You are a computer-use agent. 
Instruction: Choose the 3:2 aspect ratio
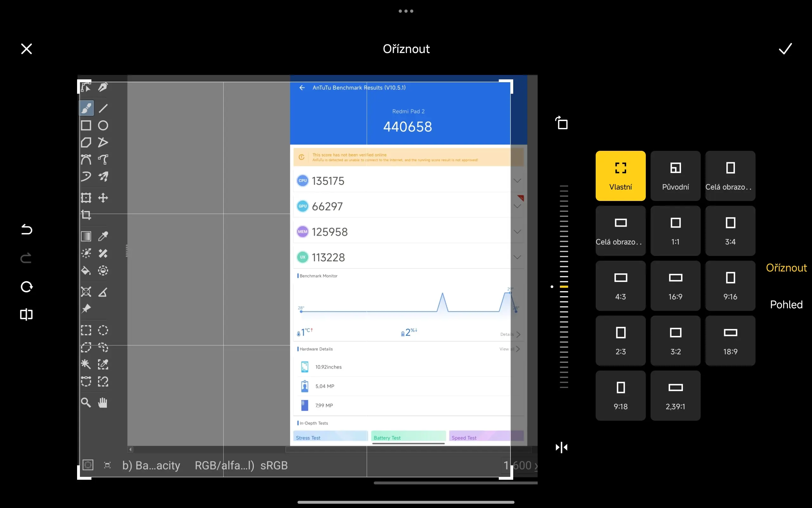675,341
